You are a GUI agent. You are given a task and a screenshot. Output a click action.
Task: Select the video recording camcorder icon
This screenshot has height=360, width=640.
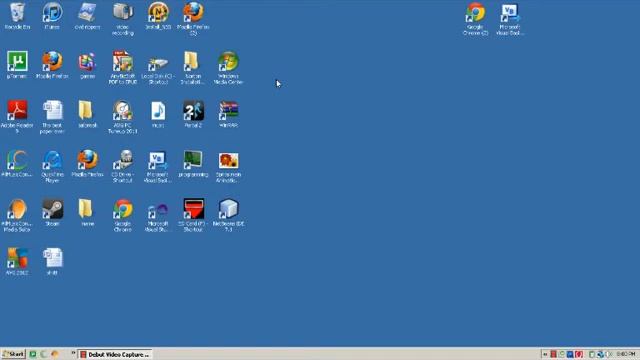pyautogui.click(x=123, y=19)
